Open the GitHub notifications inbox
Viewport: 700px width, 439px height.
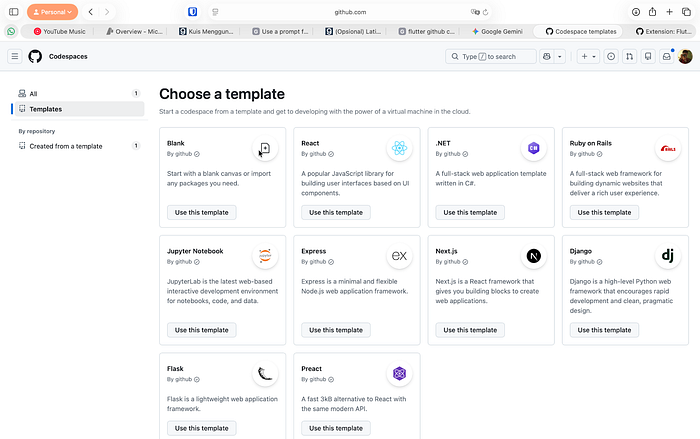[x=666, y=57]
